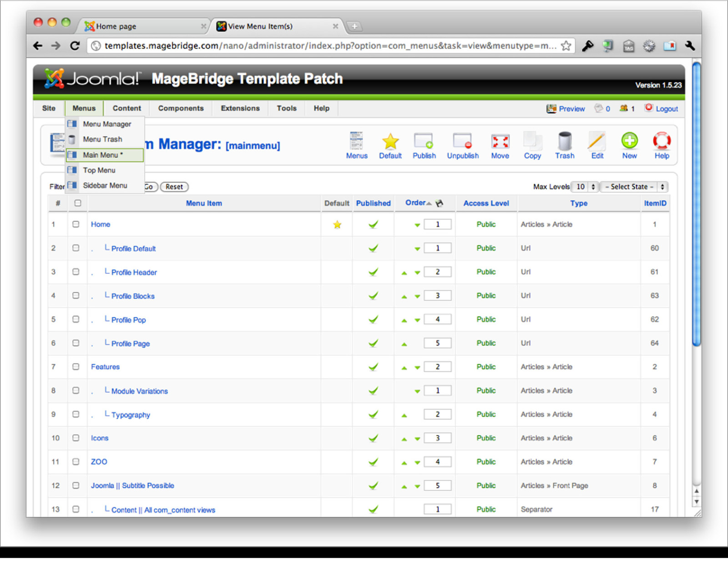Check the Profile Blocks row checkbox
Image resolution: width=728 pixels, height=561 pixels.
point(76,295)
